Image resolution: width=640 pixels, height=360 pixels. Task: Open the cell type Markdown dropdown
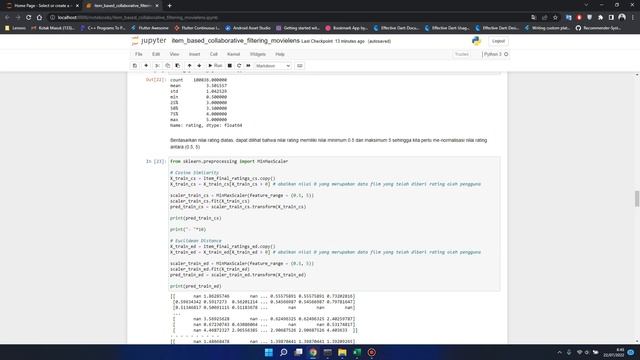[273, 66]
